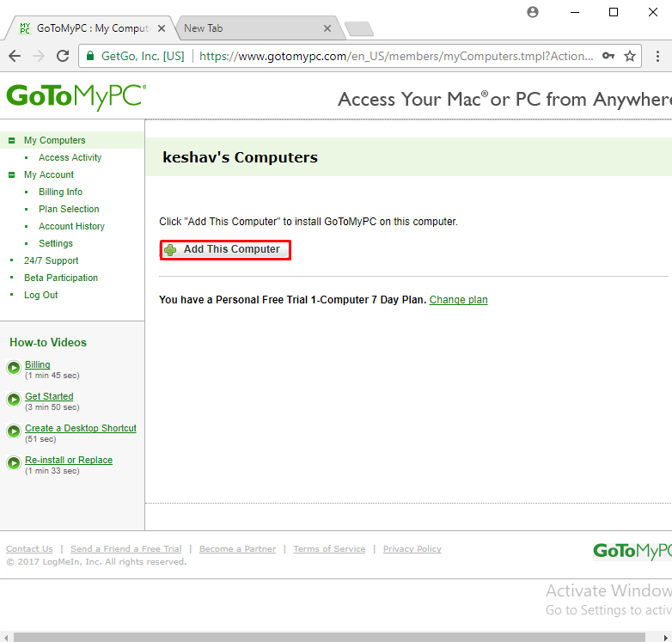Open My Account in the sidebar
This screenshot has width=672, height=642.
[x=48, y=174]
